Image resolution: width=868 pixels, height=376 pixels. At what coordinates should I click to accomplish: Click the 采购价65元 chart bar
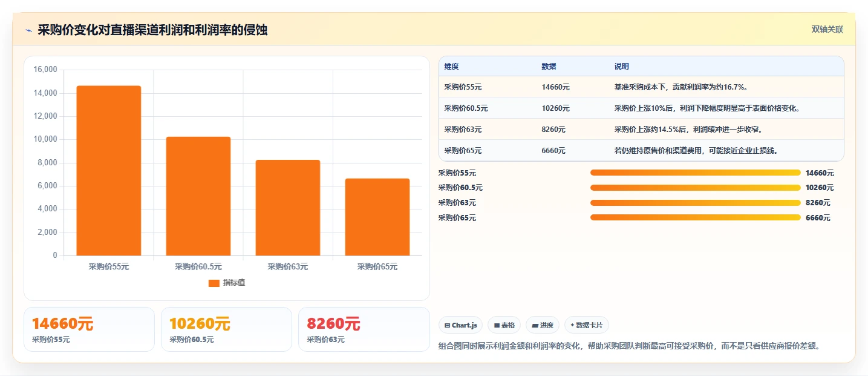(377, 217)
